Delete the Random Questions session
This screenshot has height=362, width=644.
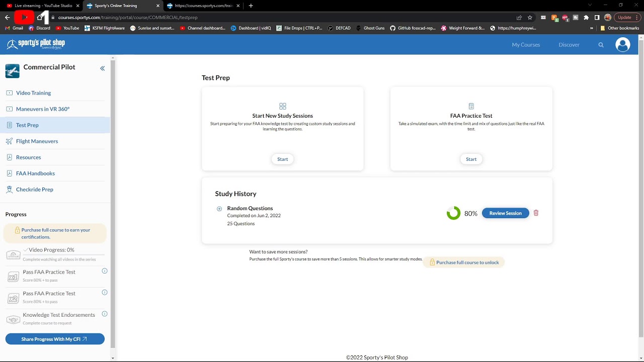point(536,213)
